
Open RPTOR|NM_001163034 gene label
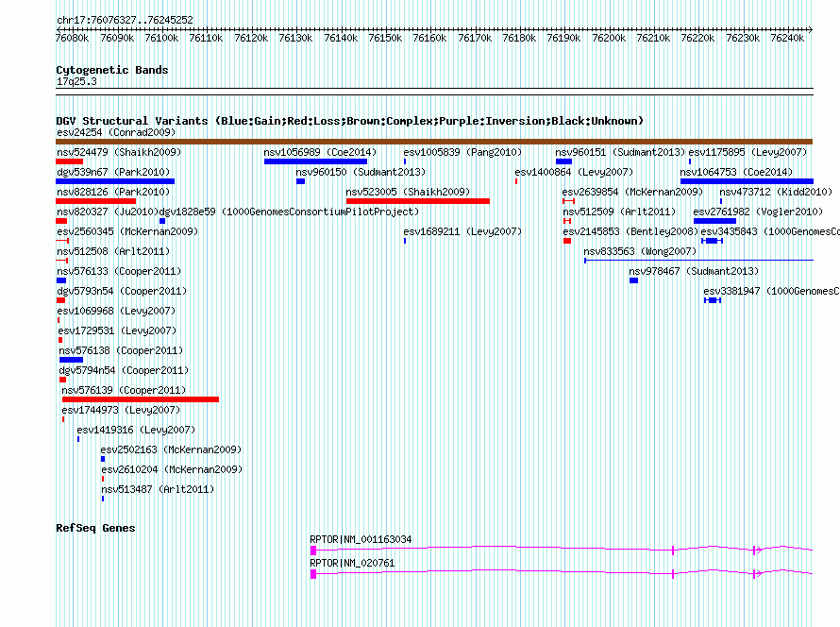point(361,539)
